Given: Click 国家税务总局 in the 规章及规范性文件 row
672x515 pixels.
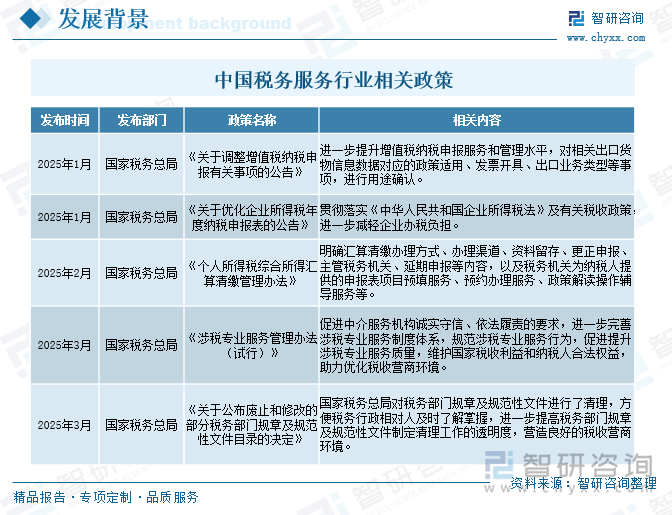Looking at the screenshot, I should tap(141, 425).
